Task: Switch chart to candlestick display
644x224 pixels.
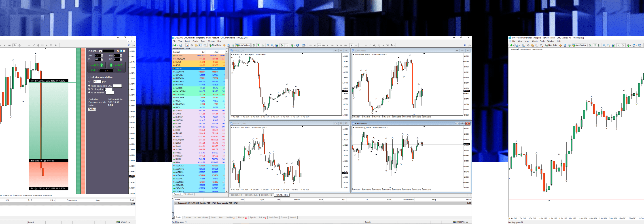Action: click(x=258, y=45)
